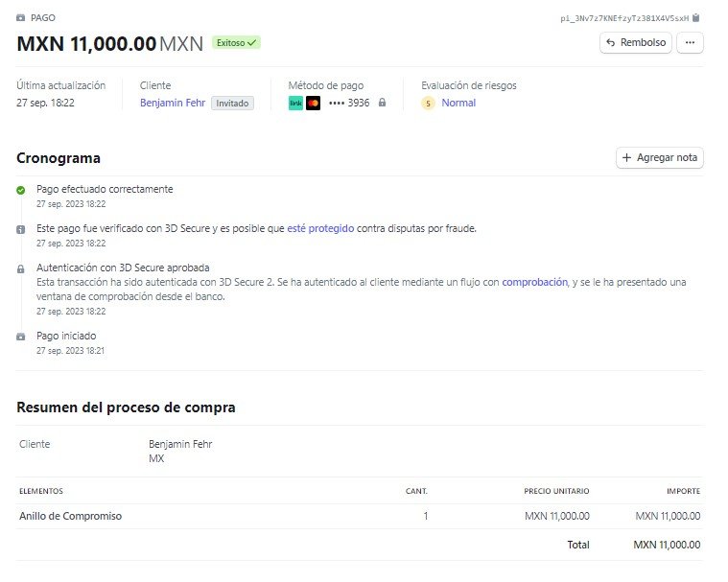Click the 3D Secure verified shield icon
Image resolution: width=728 pixels, height=582 pixels.
pos(21,230)
